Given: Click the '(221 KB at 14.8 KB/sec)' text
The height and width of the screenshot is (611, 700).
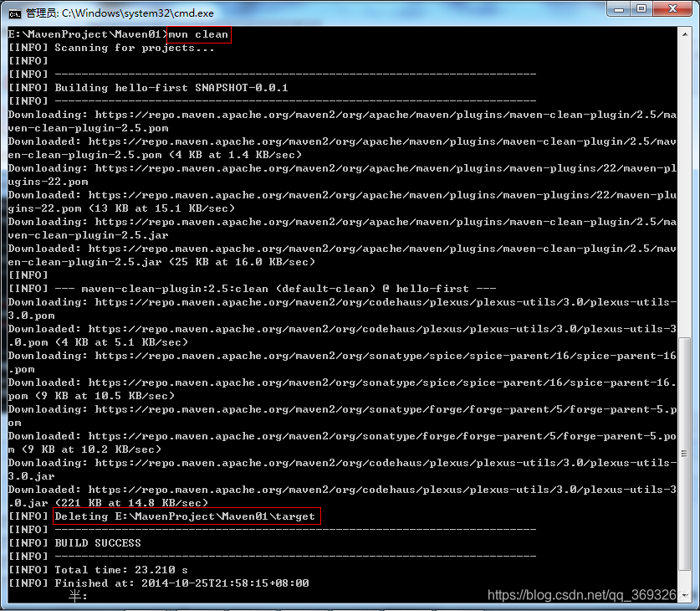Looking at the screenshot, I should (131, 503).
